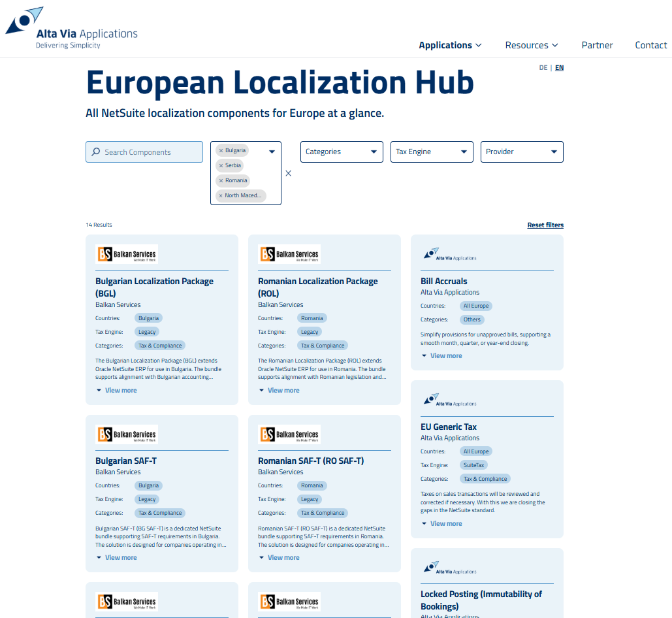Open the Tax Engine dropdown
Screen dimensions: 672x618
click(x=432, y=152)
